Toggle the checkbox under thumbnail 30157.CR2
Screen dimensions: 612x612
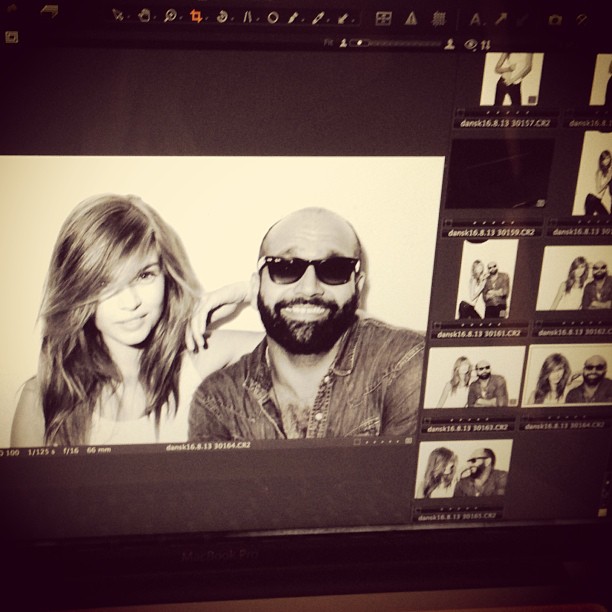461,113
